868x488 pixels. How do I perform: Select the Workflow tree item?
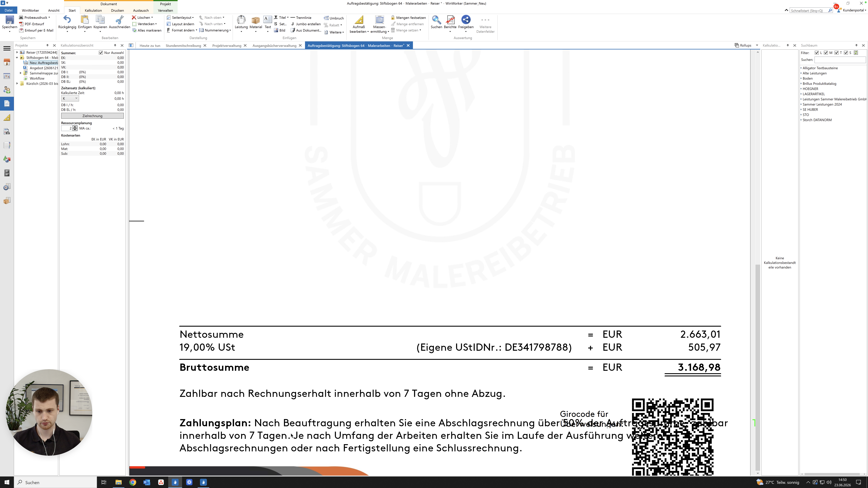pyautogui.click(x=37, y=78)
